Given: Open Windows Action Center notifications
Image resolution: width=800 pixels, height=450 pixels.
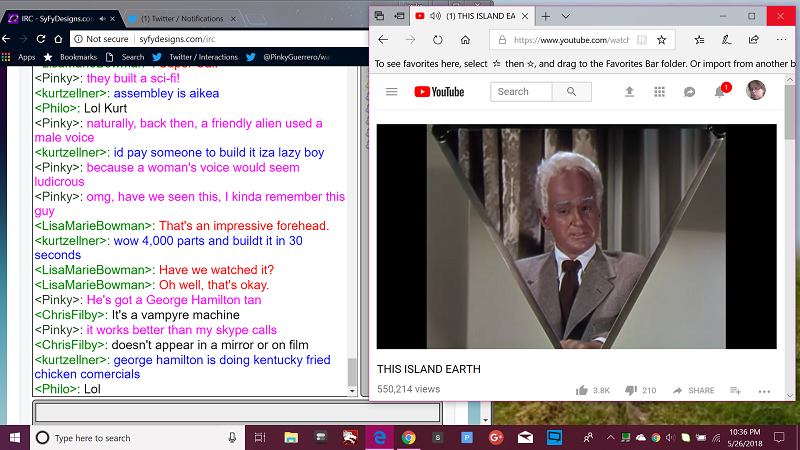Looking at the screenshot, I should coord(779,438).
